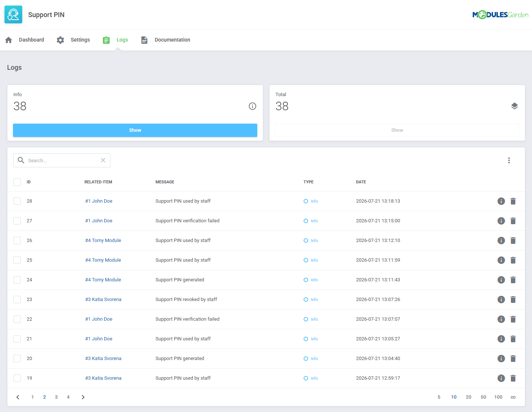Click the Dashboard home icon
Viewport: 532px width, 412px height.
pyautogui.click(x=9, y=40)
